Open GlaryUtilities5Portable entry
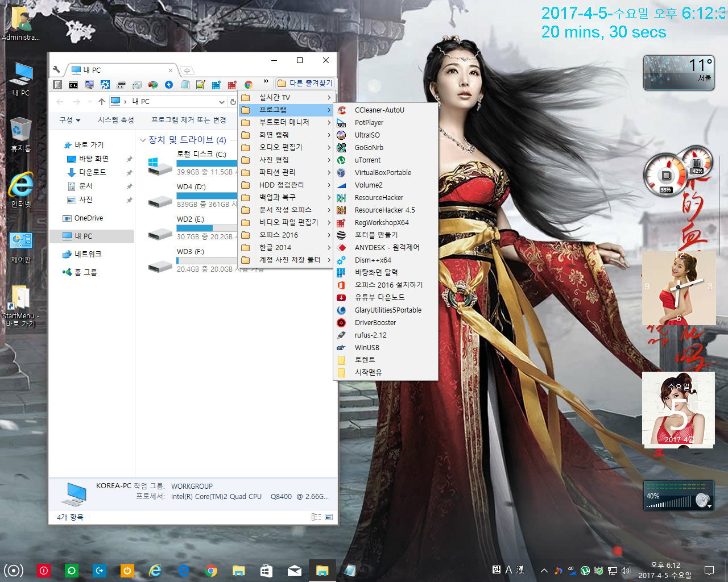 pos(386,310)
